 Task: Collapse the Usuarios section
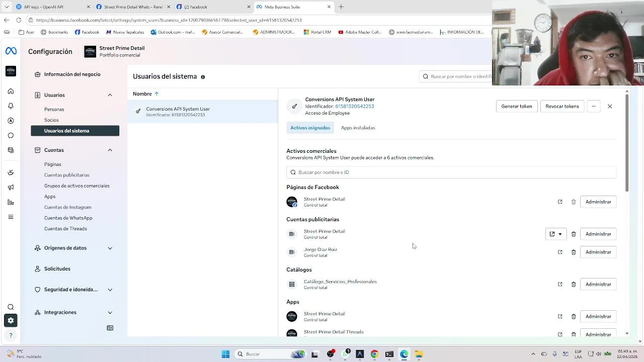pyautogui.click(x=110, y=95)
